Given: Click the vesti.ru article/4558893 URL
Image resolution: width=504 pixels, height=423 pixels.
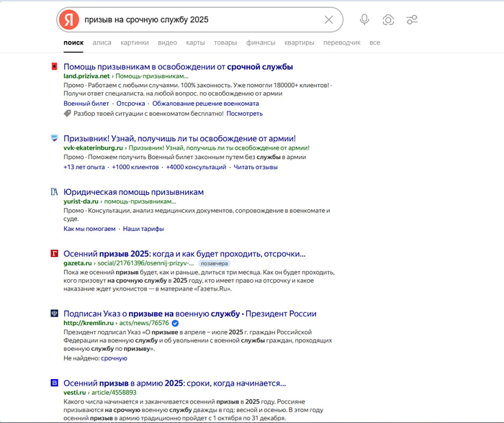Looking at the screenshot, I should pyautogui.click(x=100, y=393).
